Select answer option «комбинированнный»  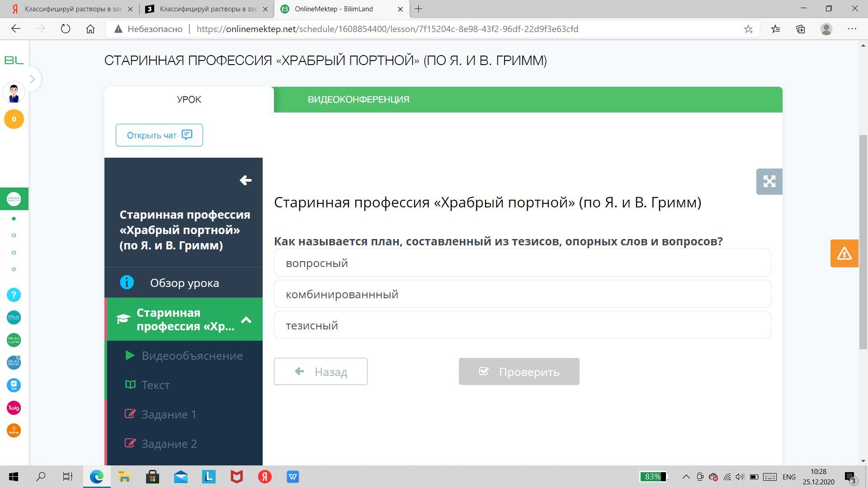pyautogui.click(x=522, y=294)
